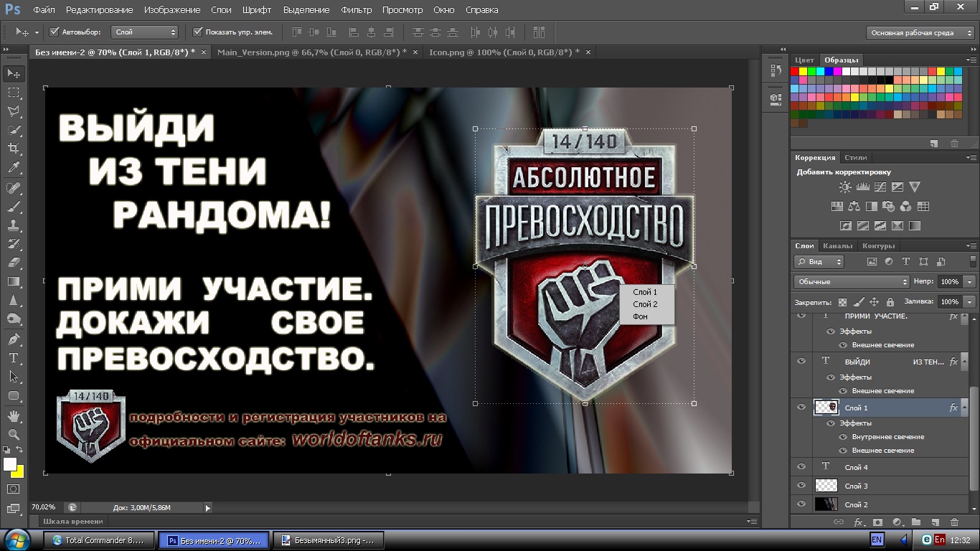This screenshot has width=980, height=551.
Task: Add a layer mask from Layers panel bottom
Action: click(877, 522)
